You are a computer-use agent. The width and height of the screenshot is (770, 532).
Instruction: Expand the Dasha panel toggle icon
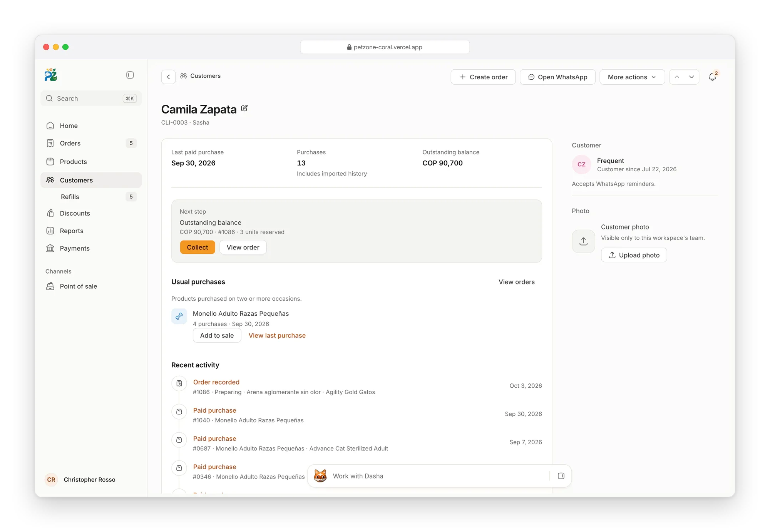[x=561, y=476]
